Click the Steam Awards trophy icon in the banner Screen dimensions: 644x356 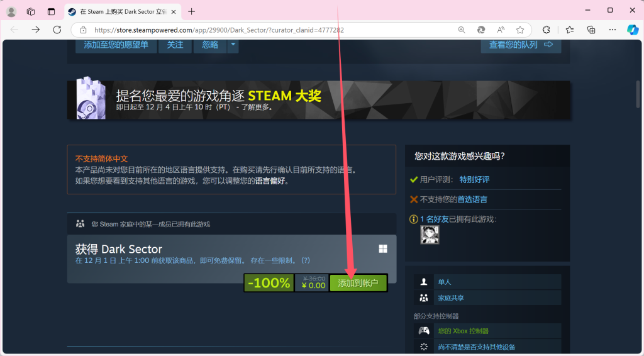click(x=91, y=98)
